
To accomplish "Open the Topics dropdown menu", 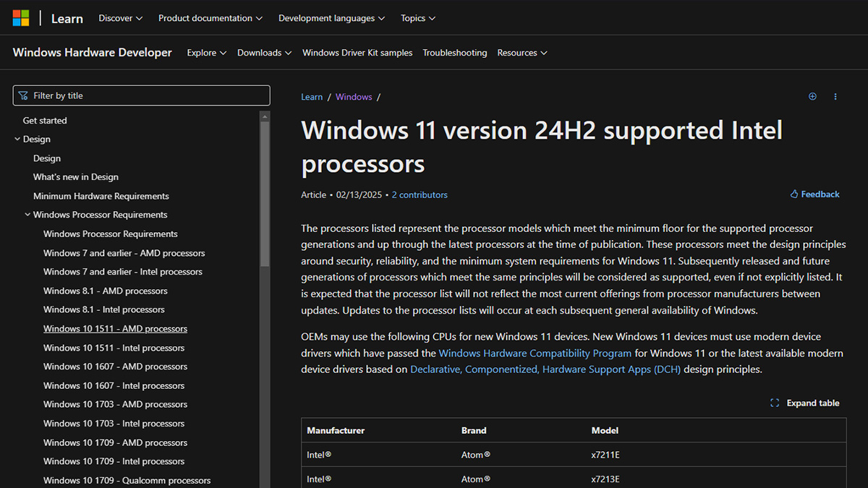I will [418, 18].
